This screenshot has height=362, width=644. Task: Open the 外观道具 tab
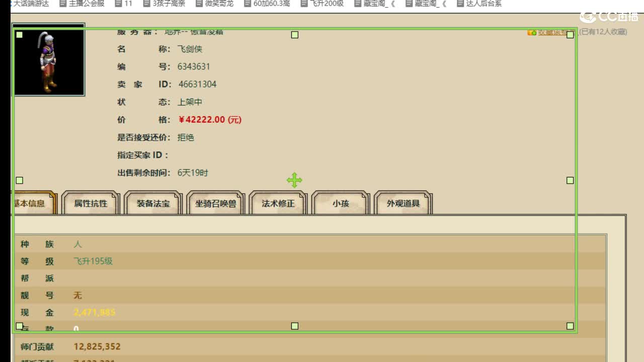[x=403, y=204]
